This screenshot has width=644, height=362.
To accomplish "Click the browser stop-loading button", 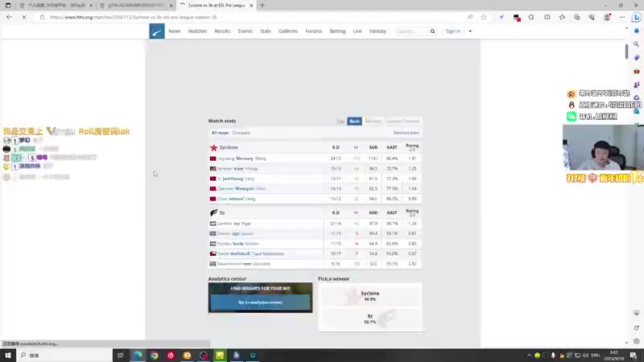I will [23, 17].
